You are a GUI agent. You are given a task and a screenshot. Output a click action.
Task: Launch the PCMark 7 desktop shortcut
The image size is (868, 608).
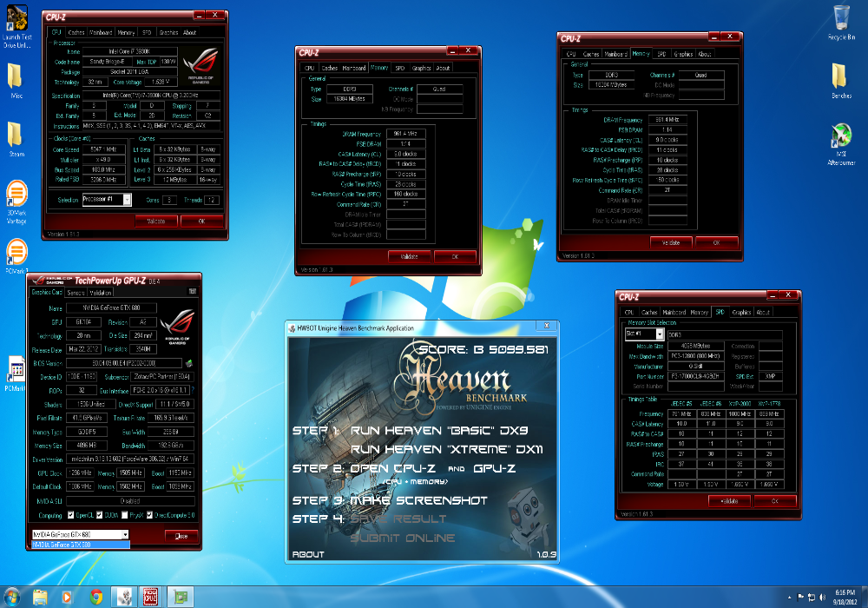pyautogui.click(x=16, y=256)
